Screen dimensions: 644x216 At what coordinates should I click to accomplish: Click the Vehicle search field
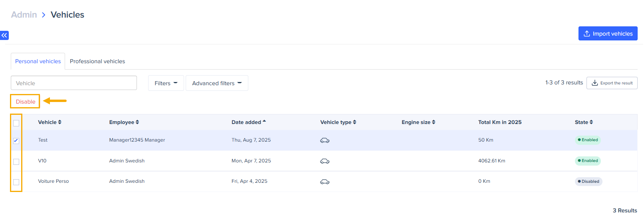pyautogui.click(x=74, y=83)
